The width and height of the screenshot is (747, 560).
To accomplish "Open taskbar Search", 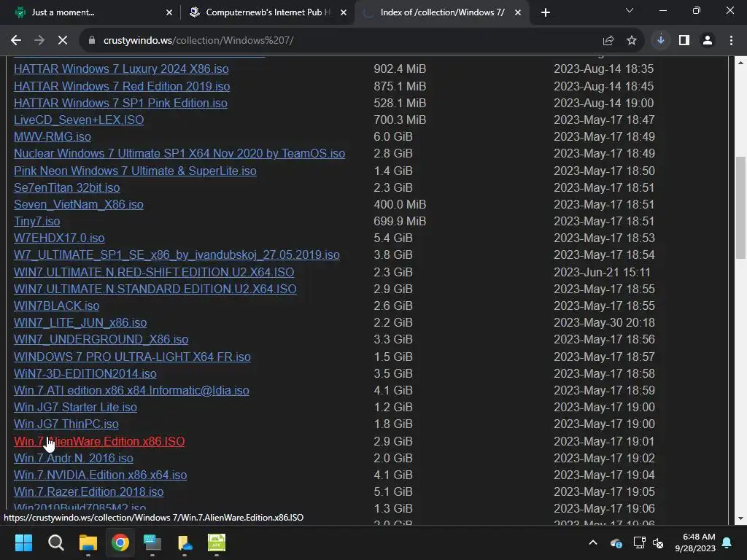I will point(55,542).
